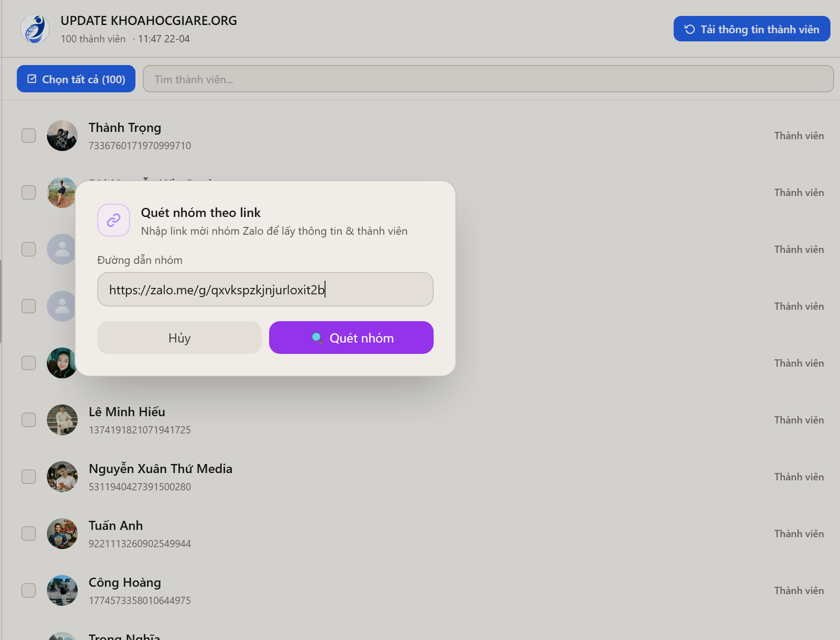The width and height of the screenshot is (840, 640).
Task: Click the member name Tuấn Anh
Action: click(116, 525)
